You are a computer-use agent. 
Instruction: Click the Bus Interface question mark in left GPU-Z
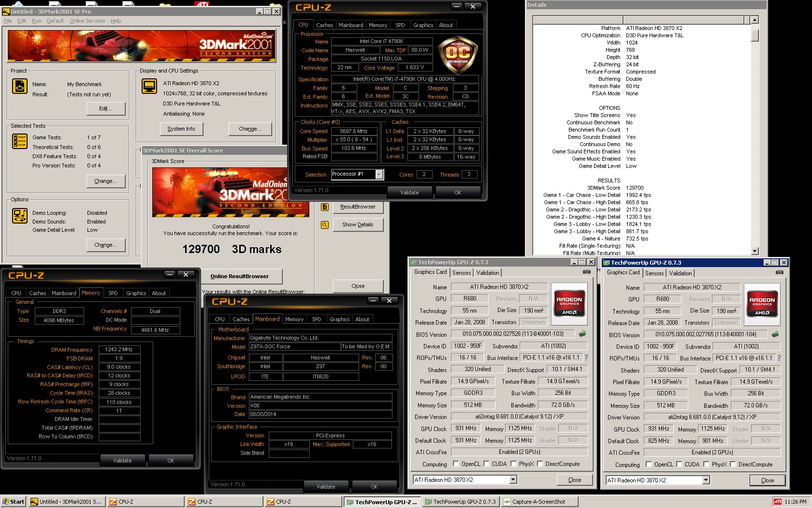(x=586, y=358)
